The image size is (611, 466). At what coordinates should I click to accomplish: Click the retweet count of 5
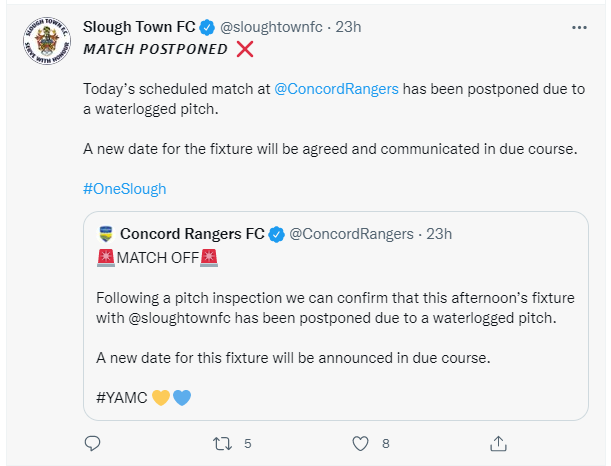(248, 443)
